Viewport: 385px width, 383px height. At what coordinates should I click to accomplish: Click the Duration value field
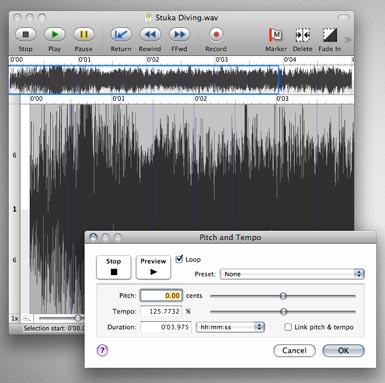tap(166, 327)
